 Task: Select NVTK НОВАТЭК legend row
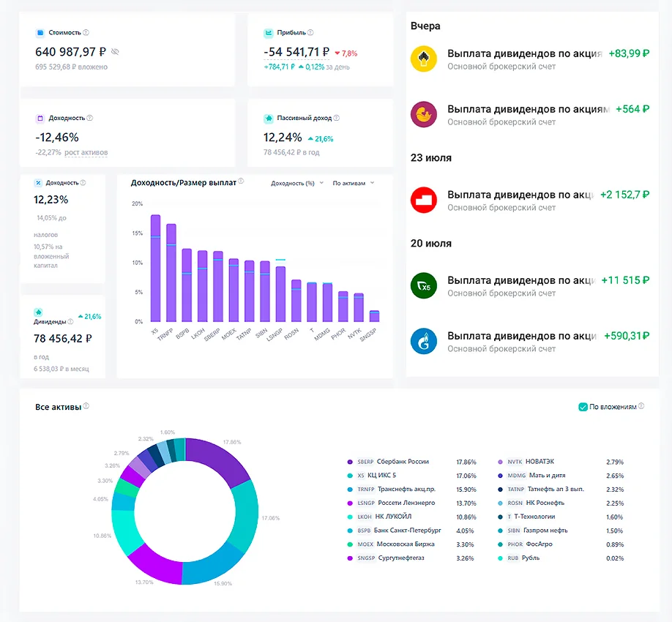click(x=561, y=462)
